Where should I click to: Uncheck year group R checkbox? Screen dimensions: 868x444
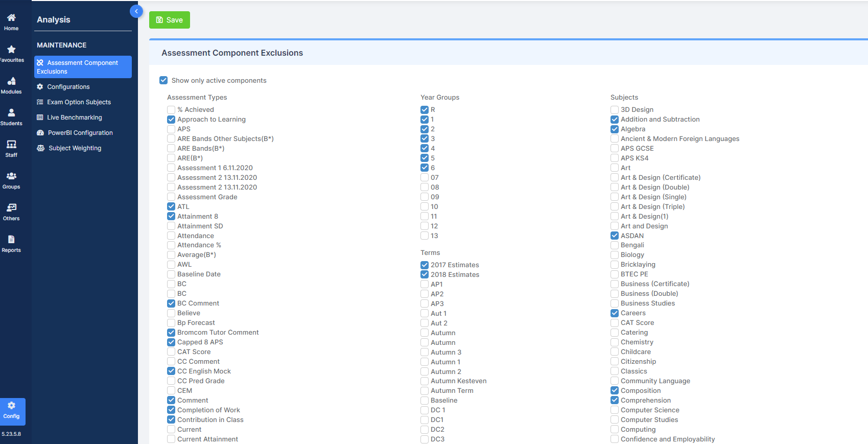coord(425,110)
